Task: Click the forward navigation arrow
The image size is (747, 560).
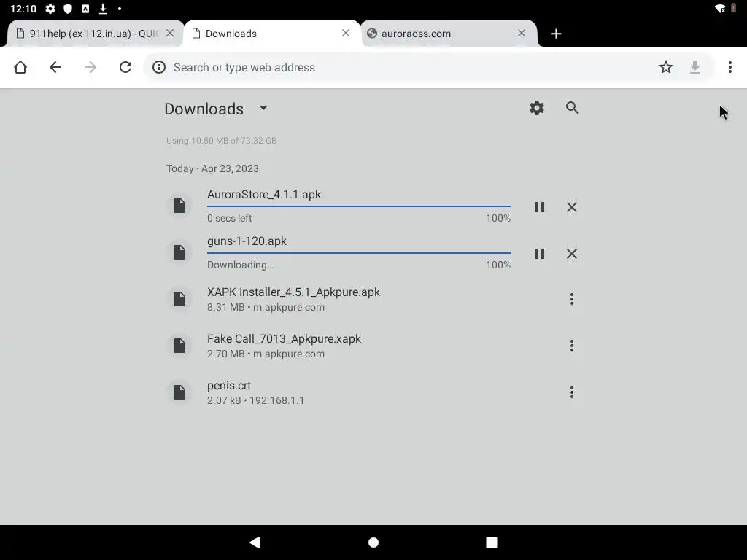Action: (x=90, y=67)
